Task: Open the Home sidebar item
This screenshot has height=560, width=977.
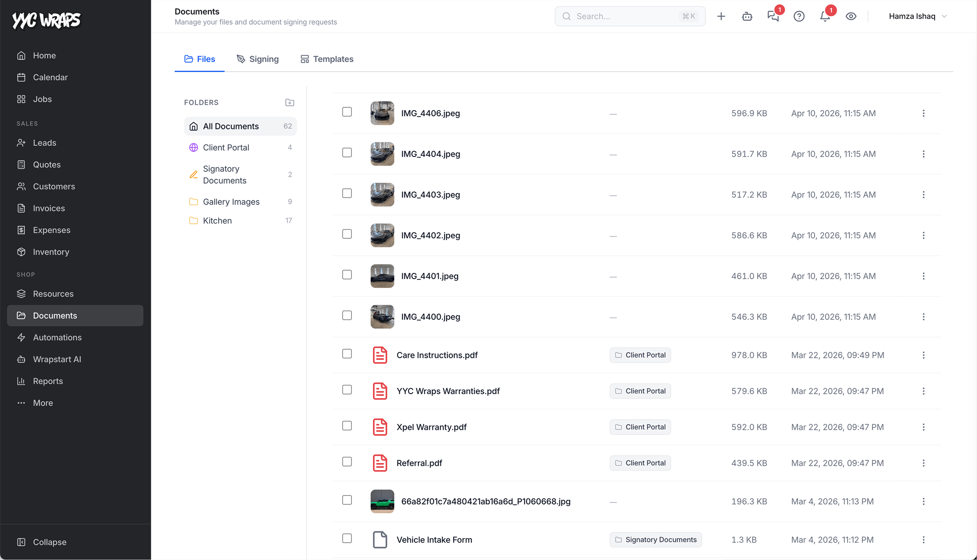Action: coord(75,55)
